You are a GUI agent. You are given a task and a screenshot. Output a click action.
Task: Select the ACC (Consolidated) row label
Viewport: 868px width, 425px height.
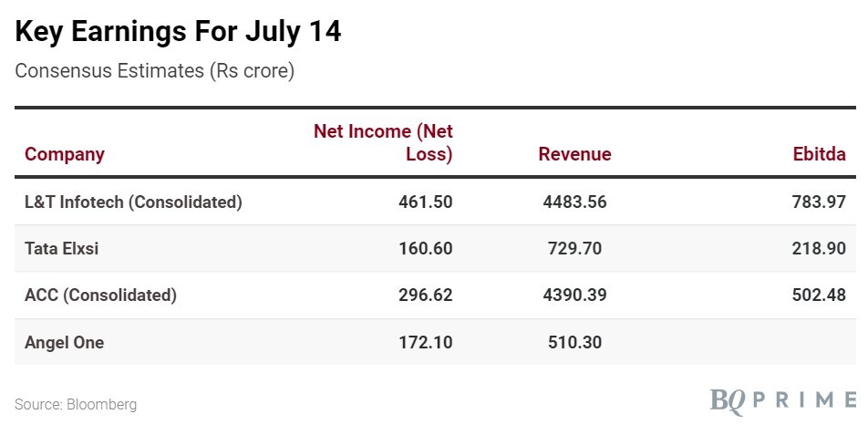101,295
